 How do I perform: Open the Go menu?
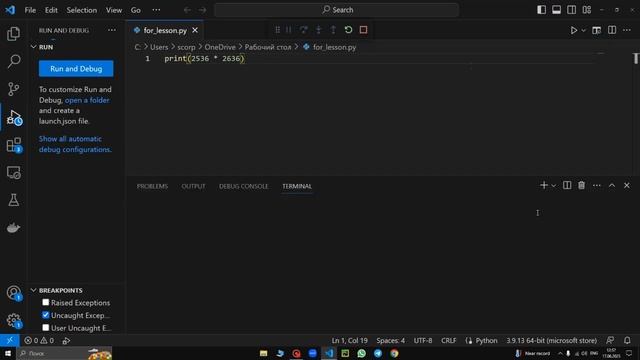[136, 10]
